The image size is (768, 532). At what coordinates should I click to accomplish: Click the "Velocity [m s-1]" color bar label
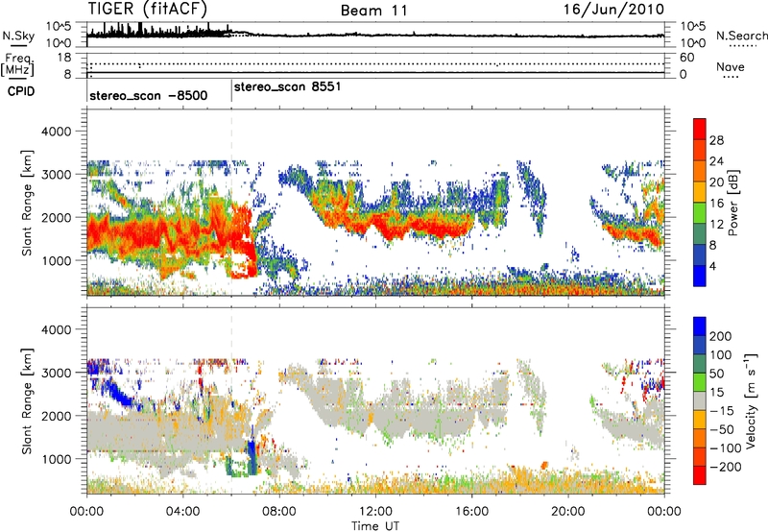click(750, 400)
